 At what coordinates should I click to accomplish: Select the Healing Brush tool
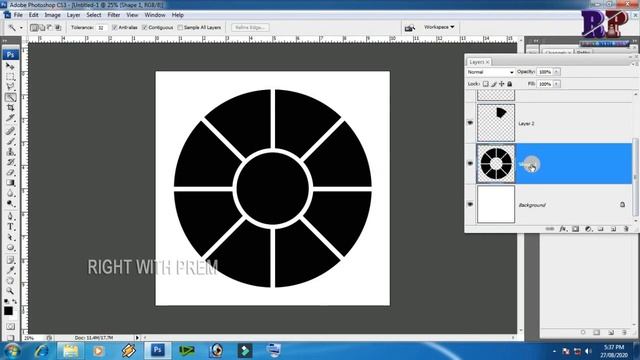click(x=10, y=131)
